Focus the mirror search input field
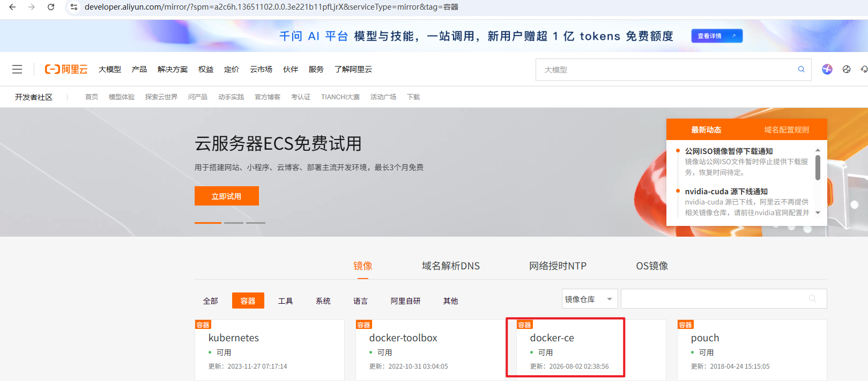The height and width of the screenshot is (381, 868). [724, 299]
